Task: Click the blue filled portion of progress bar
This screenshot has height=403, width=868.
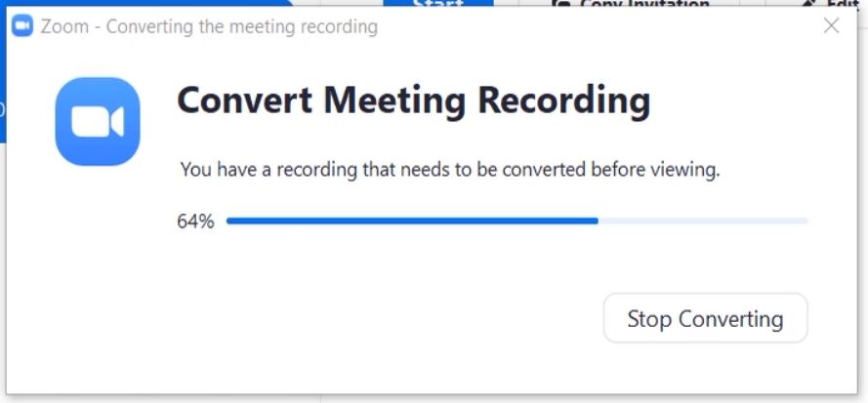Action: click(x=412, y=221)
